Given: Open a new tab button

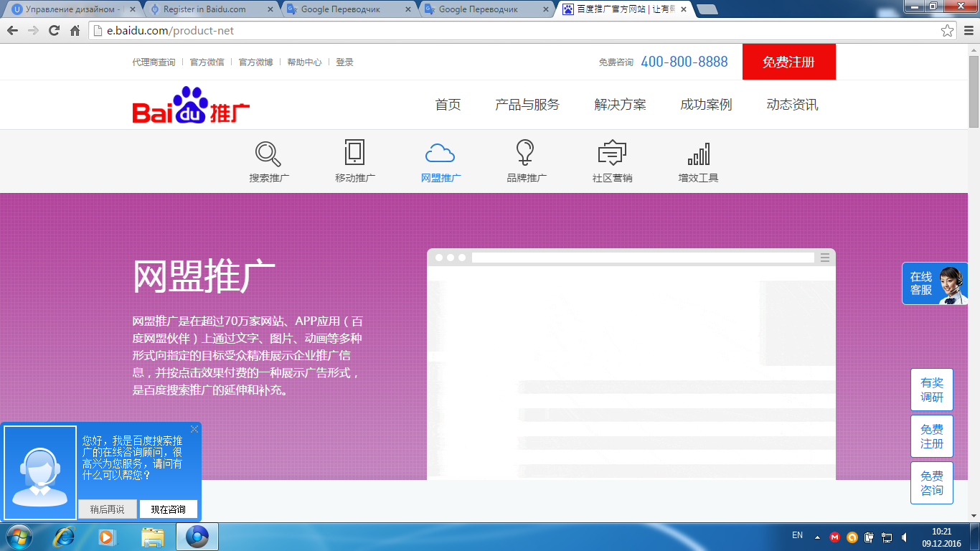Looking at the screenshot, I should [x=707, y=9].
